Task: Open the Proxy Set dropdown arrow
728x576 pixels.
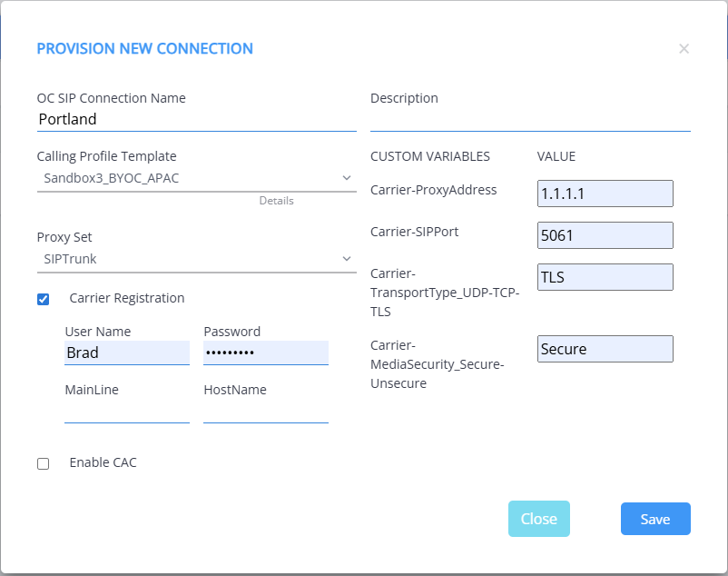Action: pyautogui.click(x=347, y=260)
